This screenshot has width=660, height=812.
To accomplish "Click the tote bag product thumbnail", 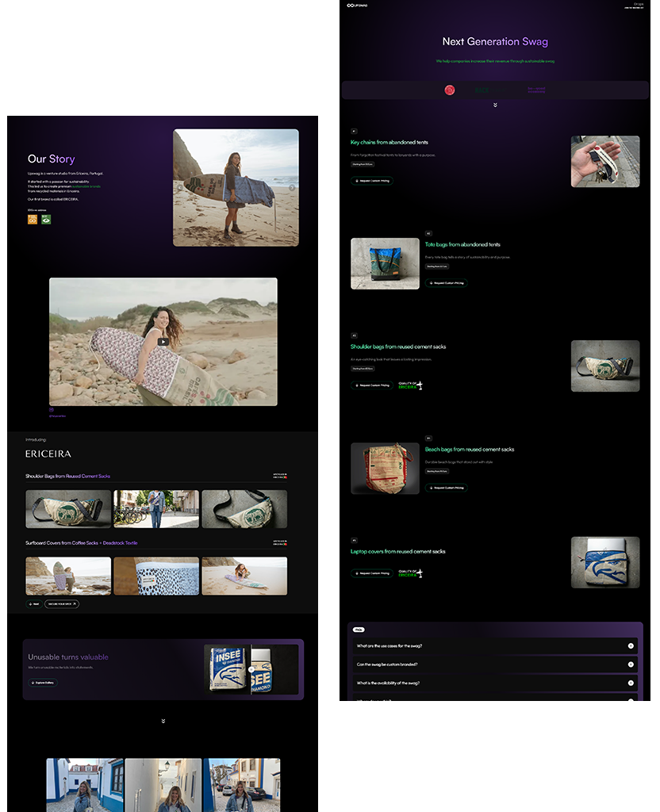I will (385, 262).
